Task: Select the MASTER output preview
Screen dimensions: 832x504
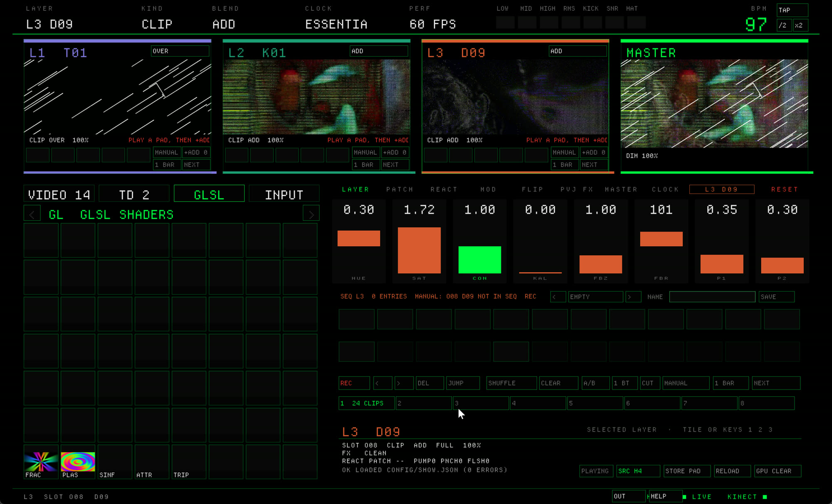Action: pyautogui.click(x=714, y=104)
